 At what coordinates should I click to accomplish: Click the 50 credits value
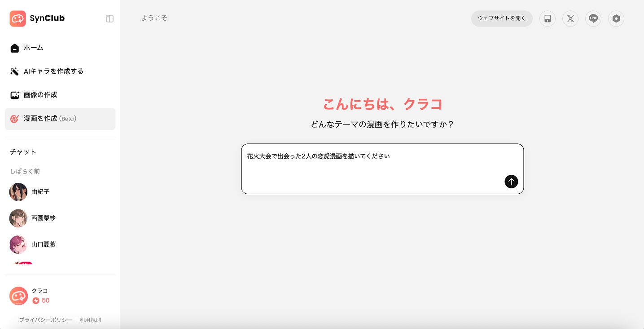(x=45, y=301)
